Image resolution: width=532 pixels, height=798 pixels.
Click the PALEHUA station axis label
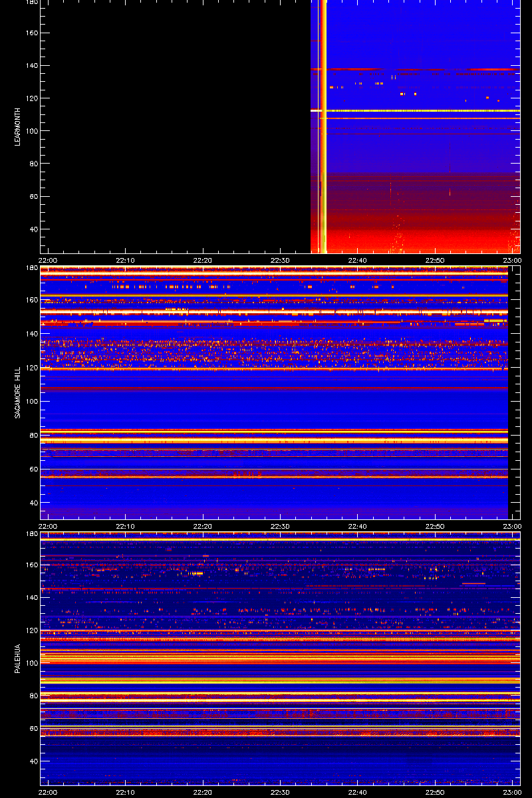click(x=19, y=658)
